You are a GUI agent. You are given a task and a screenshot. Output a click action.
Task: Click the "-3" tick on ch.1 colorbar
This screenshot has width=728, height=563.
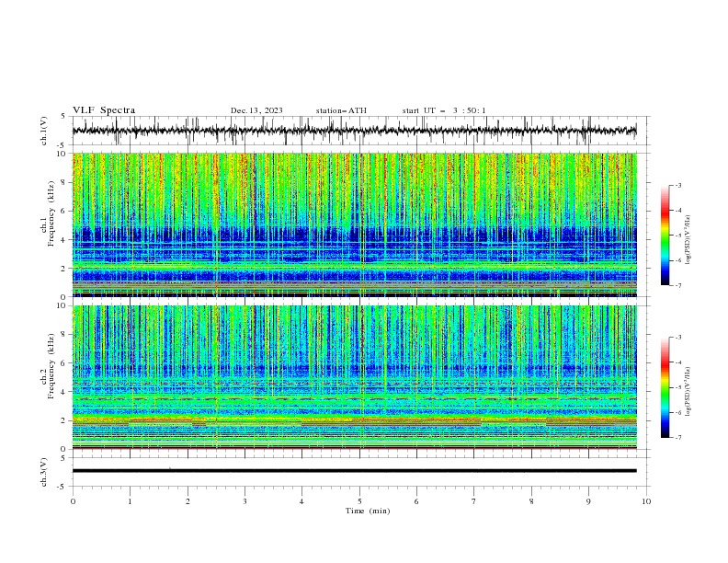(678, 185)
